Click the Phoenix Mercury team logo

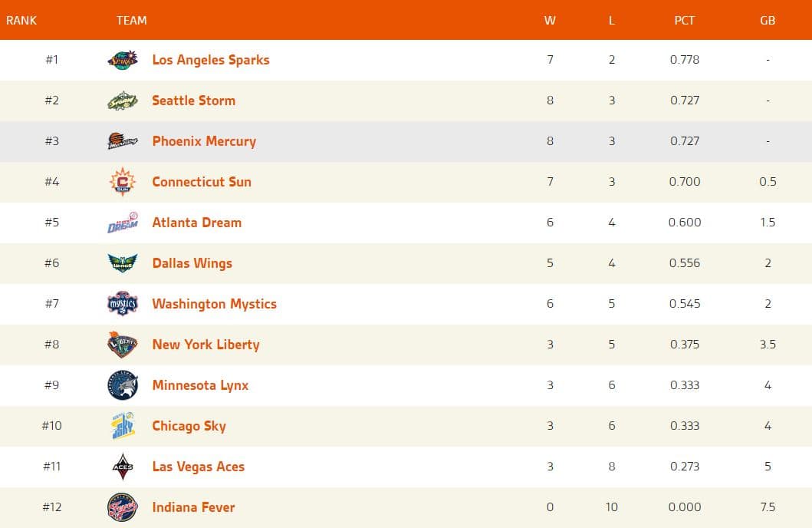point(122,141)
